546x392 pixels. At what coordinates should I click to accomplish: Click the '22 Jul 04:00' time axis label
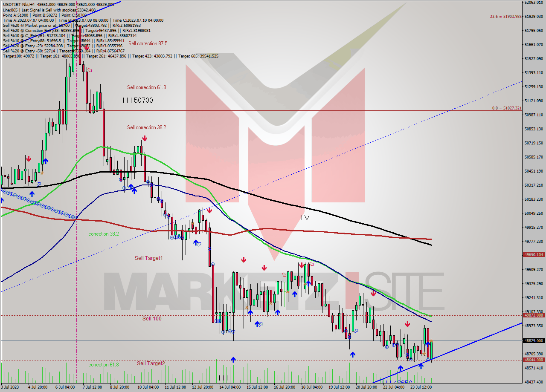point(394,387)
